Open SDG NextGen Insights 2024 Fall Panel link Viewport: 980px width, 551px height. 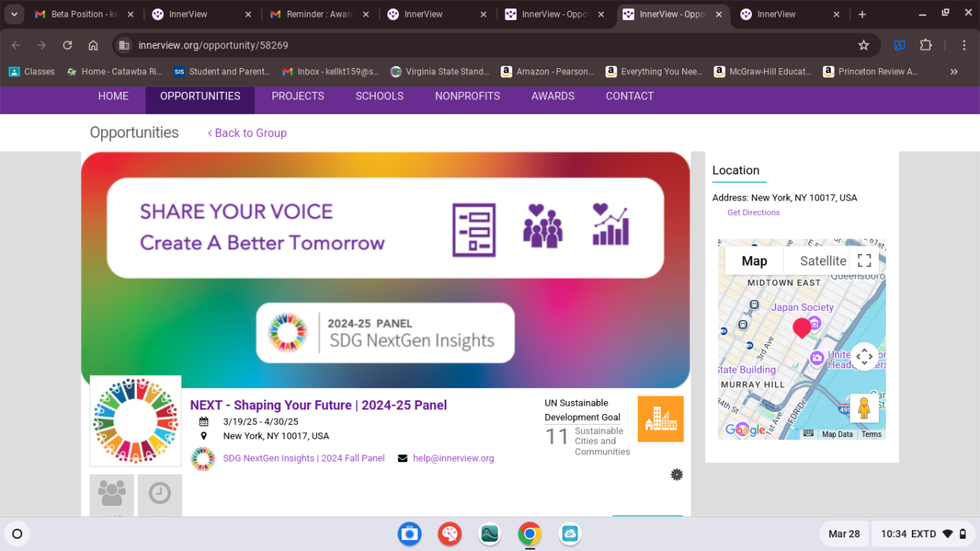[x=304, y=458]
